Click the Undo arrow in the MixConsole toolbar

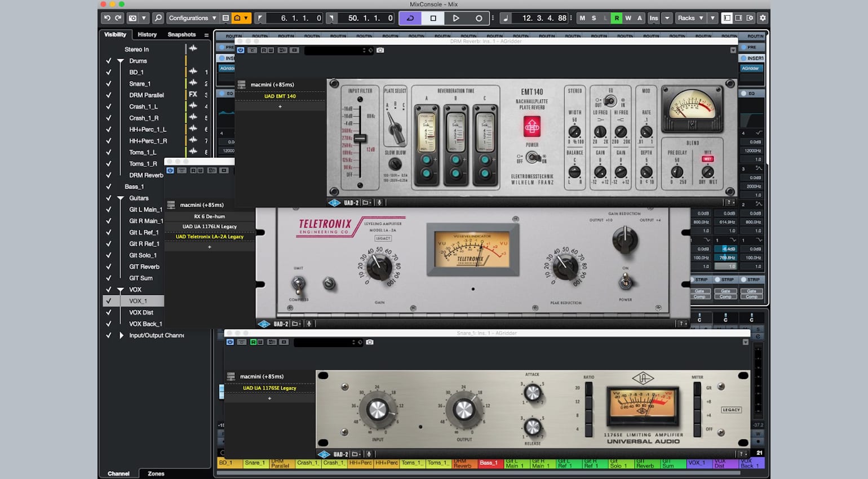(x=107, y=18)
